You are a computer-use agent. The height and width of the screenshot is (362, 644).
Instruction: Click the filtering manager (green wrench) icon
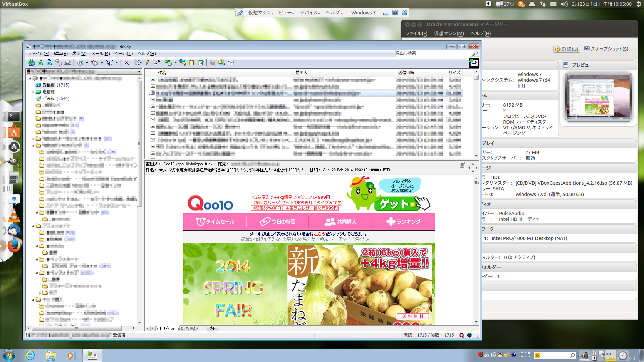(x=168, y=63)
